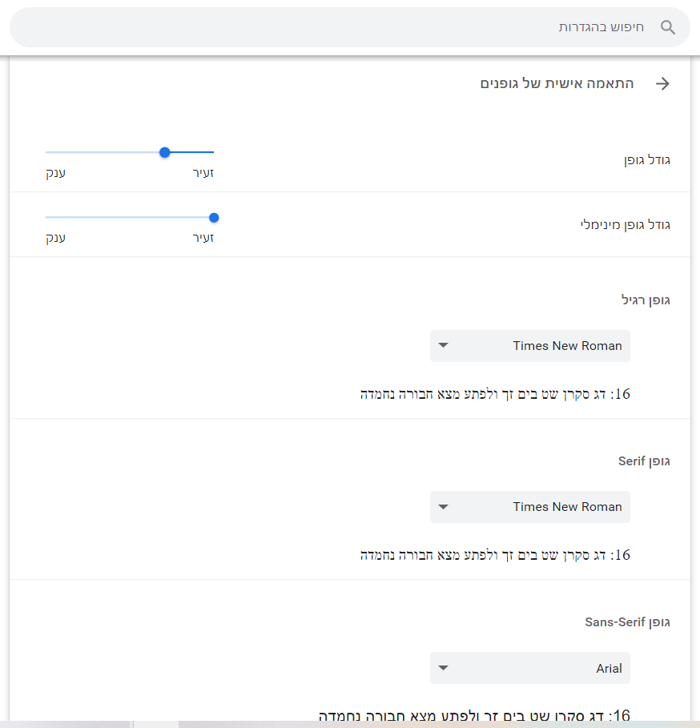Click the magnifier icon in the search bar
This screenshot has height=728, width=700.
point(667,27)
